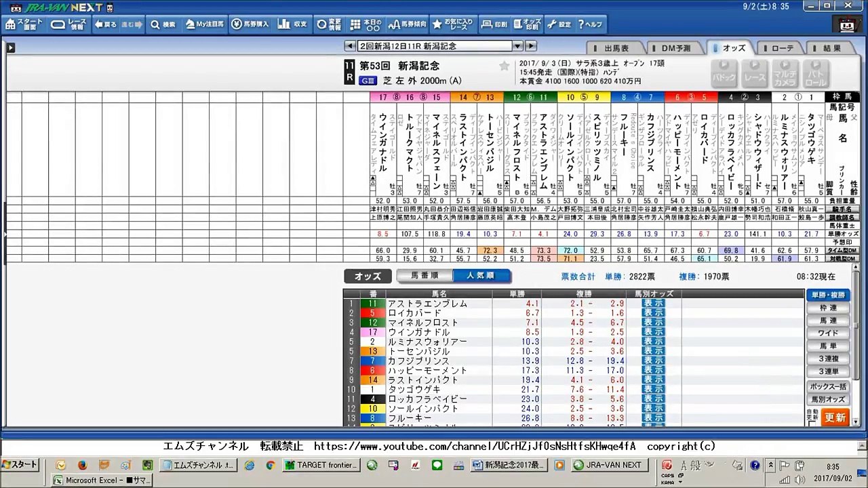868x488 pixels.
Task: Open My注目馬 in the toolbar
Action: click(x=204, y=24)
